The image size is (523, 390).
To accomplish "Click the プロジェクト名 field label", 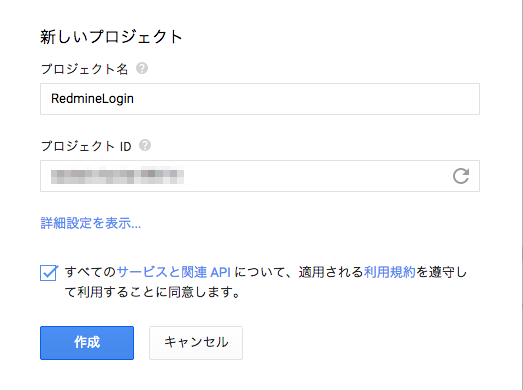I will pos(84,69).
